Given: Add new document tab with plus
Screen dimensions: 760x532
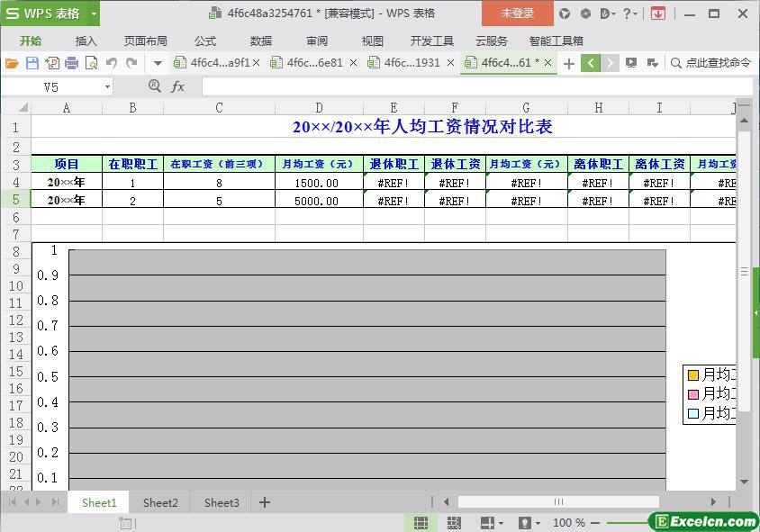Looking at the screenshot, I should coord(569,64).
